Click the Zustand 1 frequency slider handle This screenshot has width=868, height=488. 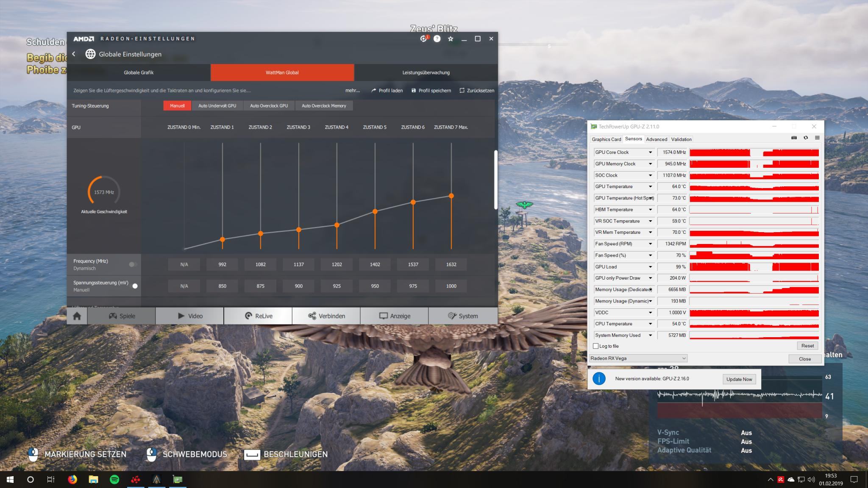coord(223,240)
